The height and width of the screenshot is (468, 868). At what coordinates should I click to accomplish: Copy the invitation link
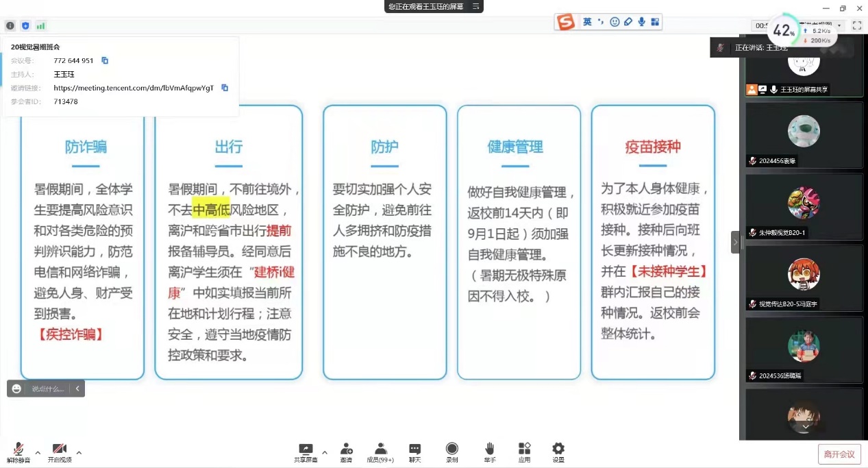coord(225,88)
